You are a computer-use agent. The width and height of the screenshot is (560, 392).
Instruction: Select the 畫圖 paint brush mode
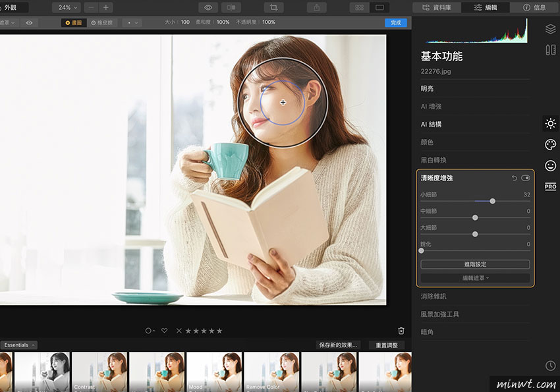click(74, 23)
